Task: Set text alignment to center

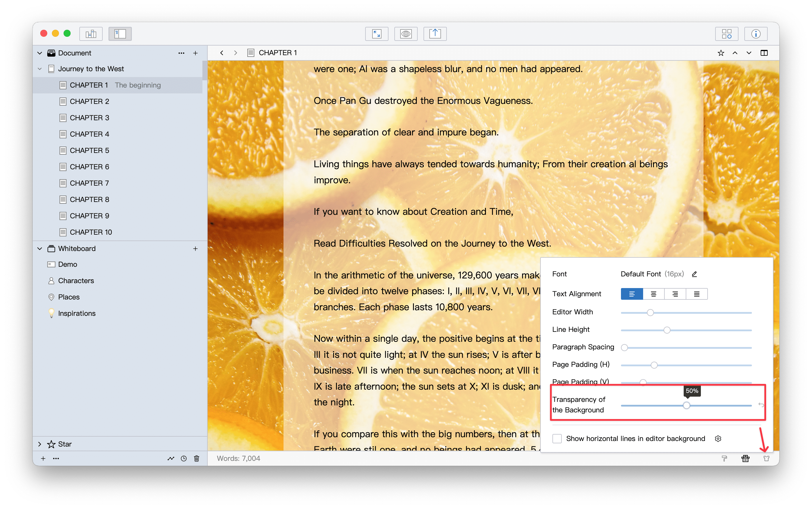Action: coord(654,294)
